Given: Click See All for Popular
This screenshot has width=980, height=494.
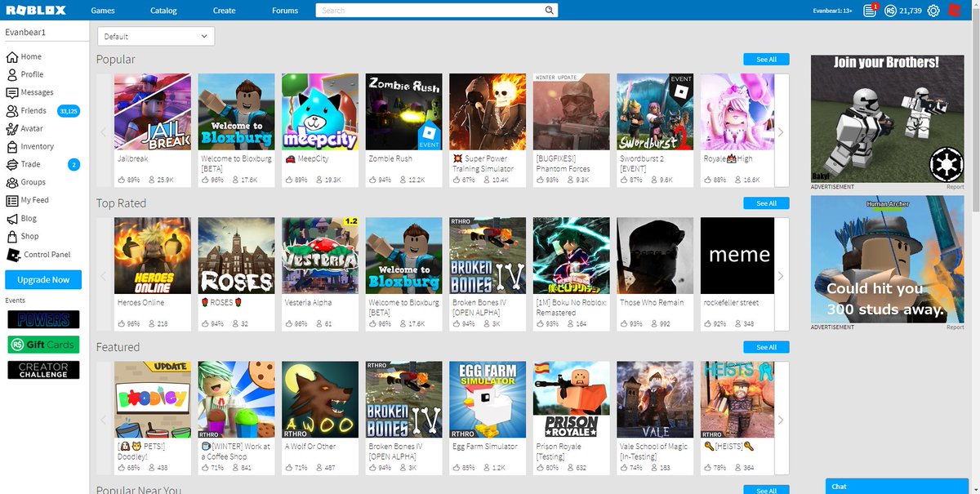Looking at the screenshot, I should pos(766,60).
